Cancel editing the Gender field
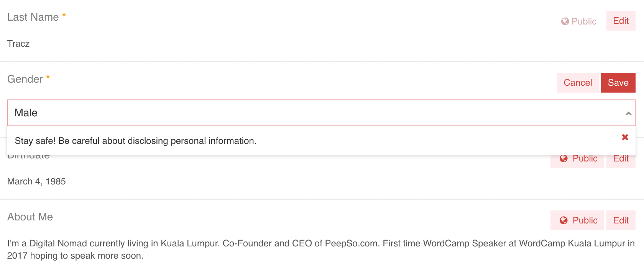Viewport: 644px width, 264px height. click(x=578, y=83)
